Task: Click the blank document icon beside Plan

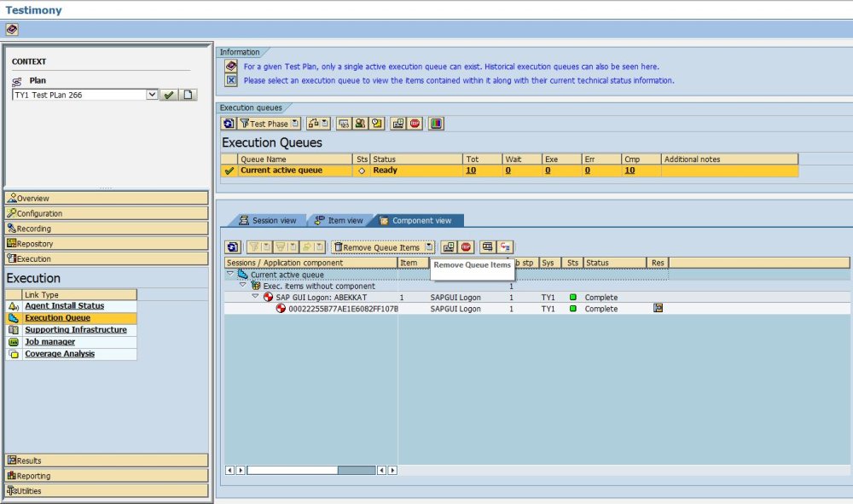Action: click(188, 95)
